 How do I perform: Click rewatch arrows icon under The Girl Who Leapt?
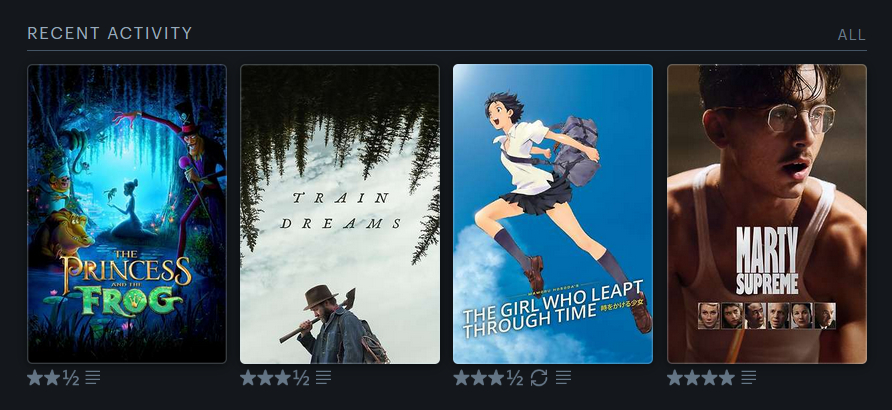point(539,378)
